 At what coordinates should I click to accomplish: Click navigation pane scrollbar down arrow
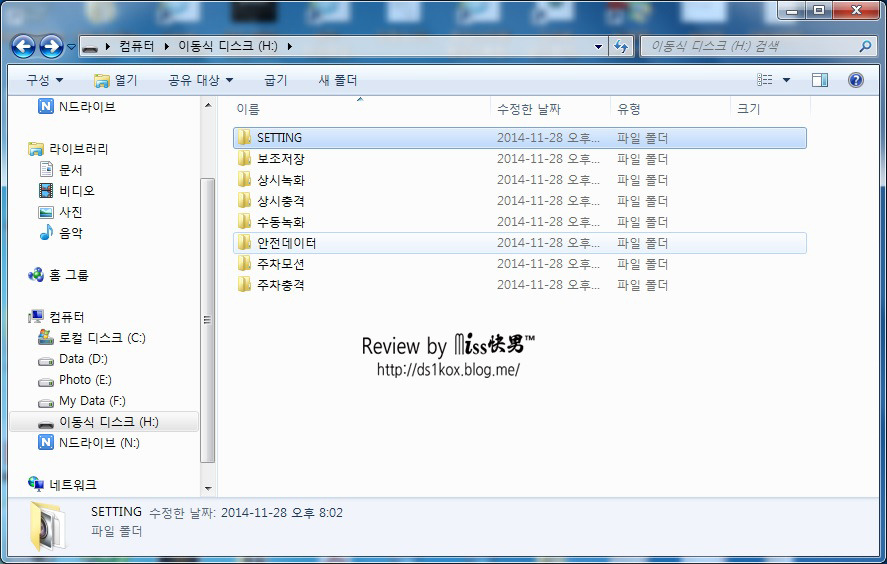pyautogui.click(x=208, y=488)
